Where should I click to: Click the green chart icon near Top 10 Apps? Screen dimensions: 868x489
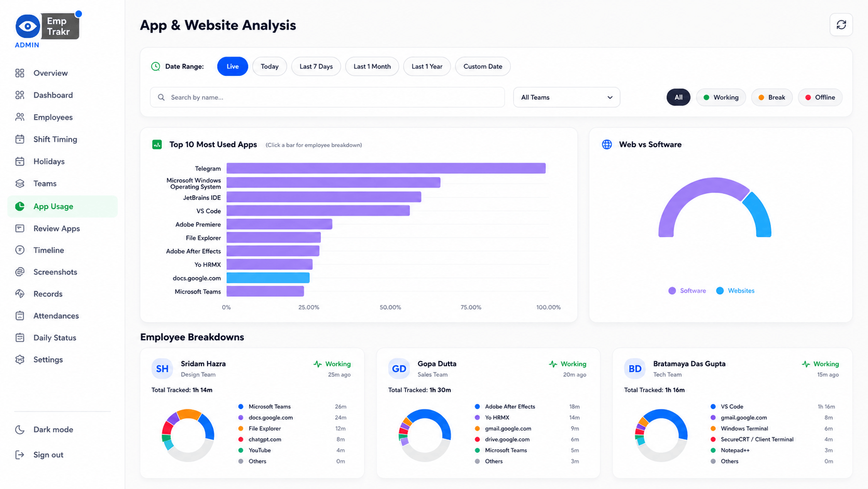(x=157, y=144)
